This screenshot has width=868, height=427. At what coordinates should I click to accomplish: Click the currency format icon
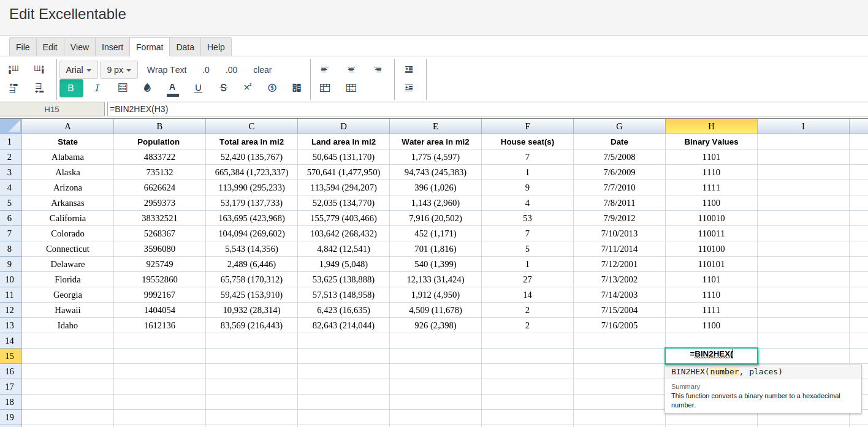[x=272, y=88]
